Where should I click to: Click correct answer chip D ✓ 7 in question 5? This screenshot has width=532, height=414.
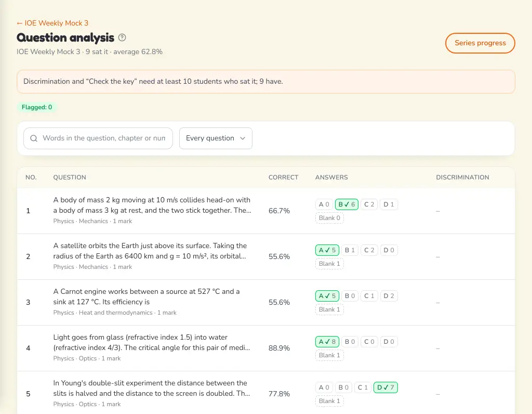386,387
